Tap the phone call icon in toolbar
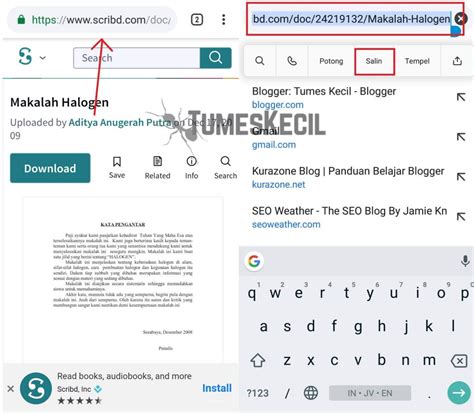This screenshot has height=413, width=474. [292, 61]
